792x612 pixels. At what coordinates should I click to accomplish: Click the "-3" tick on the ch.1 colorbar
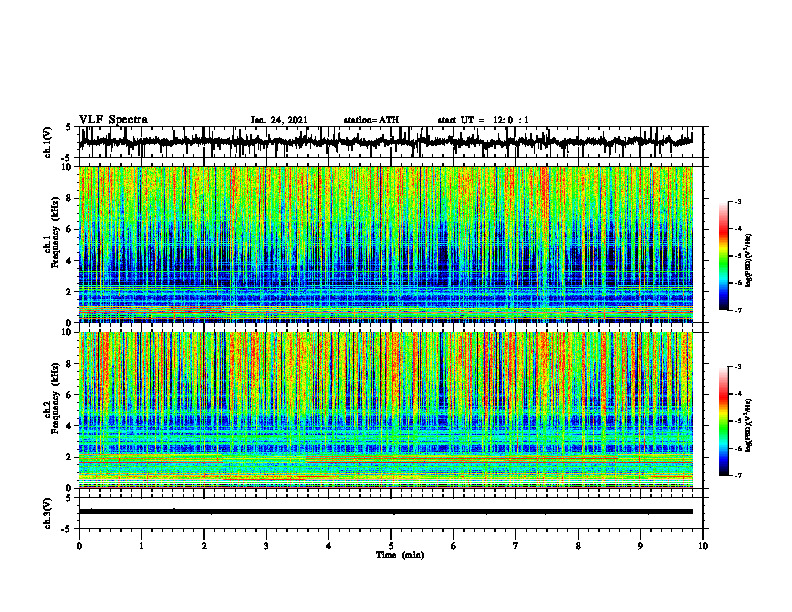(x=738, y=202)
